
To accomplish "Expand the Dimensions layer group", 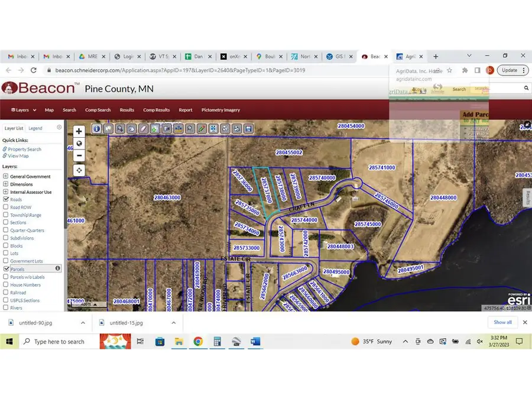I will pos(6,184).
